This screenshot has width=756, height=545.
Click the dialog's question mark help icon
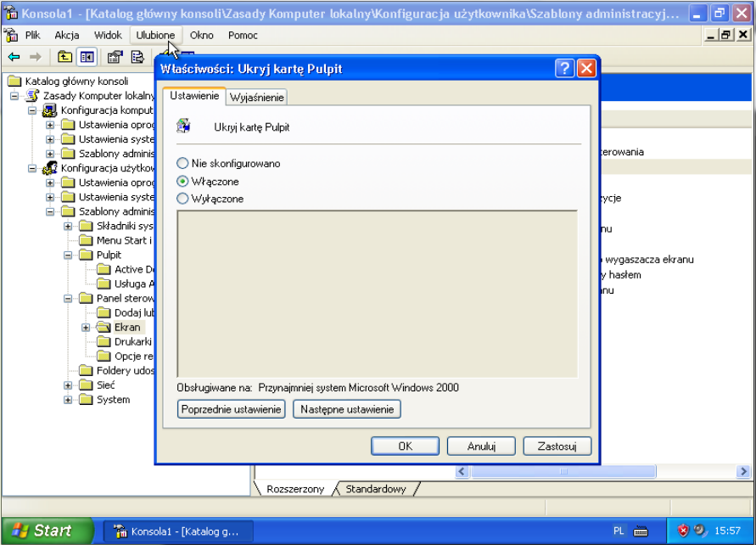(565, 69)
